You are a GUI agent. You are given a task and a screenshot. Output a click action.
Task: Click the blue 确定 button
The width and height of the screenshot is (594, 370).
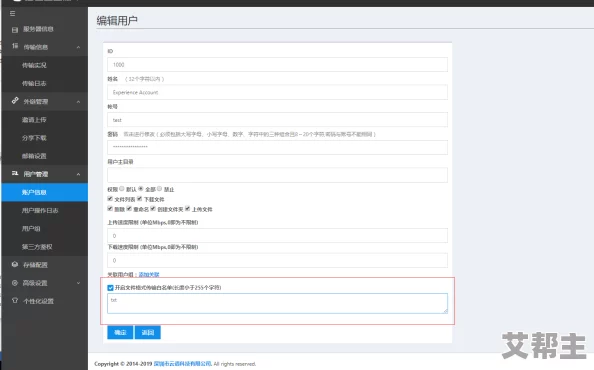click(x=120, y=333)
